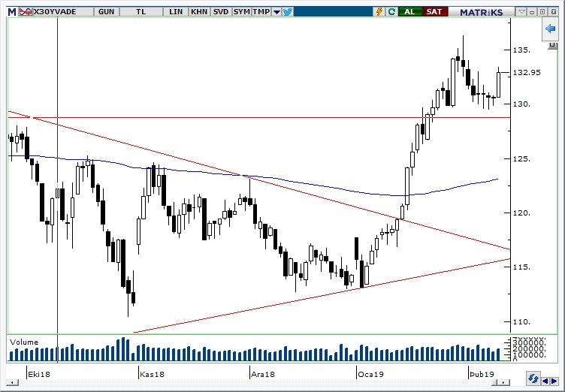565x392 pixels.
Task: Step chart forward with blue right triangle
Action: click(x=554, y=381)
